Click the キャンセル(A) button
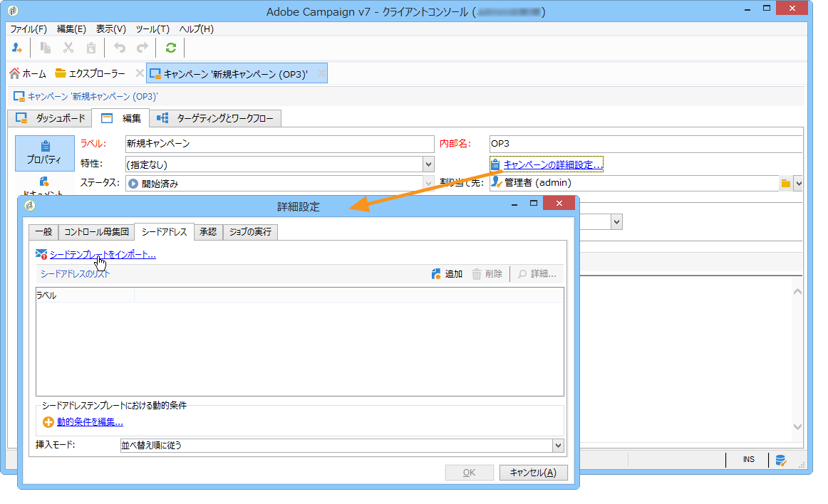The image size is (828, 504). (x=533, y=473)
